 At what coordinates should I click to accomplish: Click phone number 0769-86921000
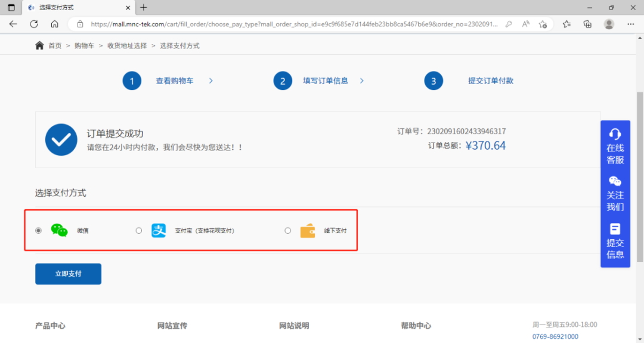coord(555,337)
